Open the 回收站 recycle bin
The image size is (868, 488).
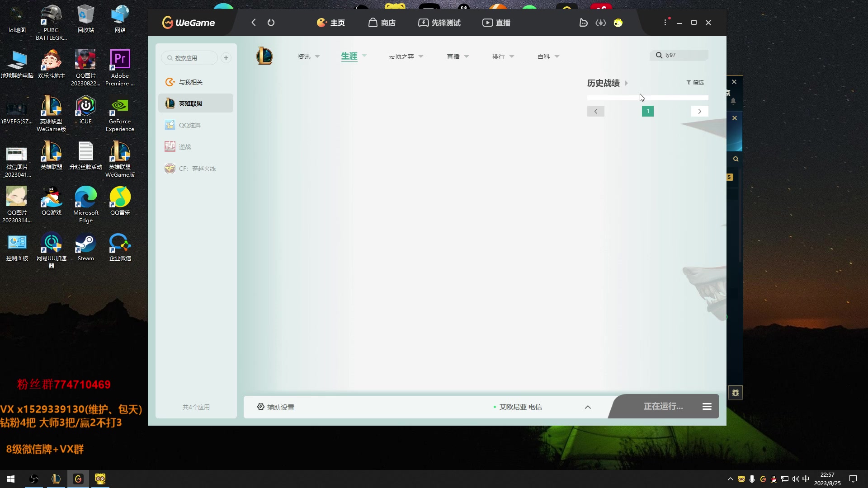85,19
